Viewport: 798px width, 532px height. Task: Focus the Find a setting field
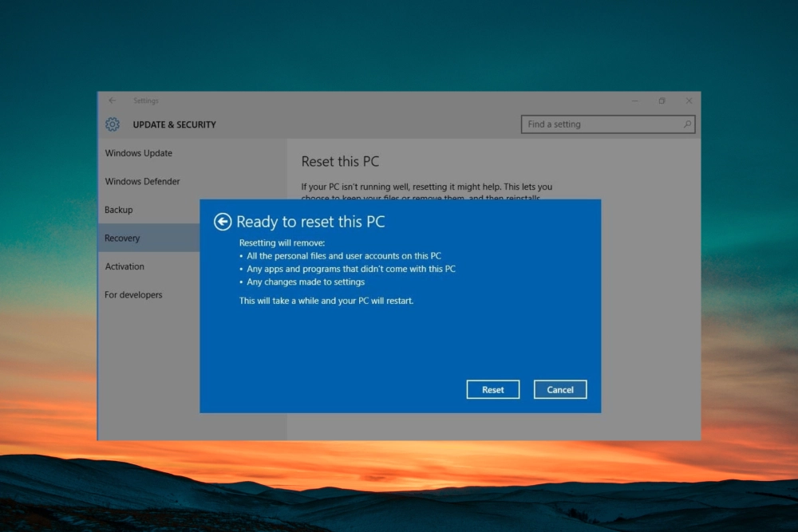[x=607, y=124]
